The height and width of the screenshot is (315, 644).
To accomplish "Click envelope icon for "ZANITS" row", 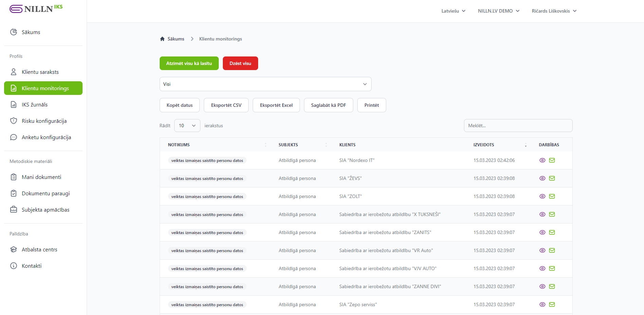I will coord(552,232).
